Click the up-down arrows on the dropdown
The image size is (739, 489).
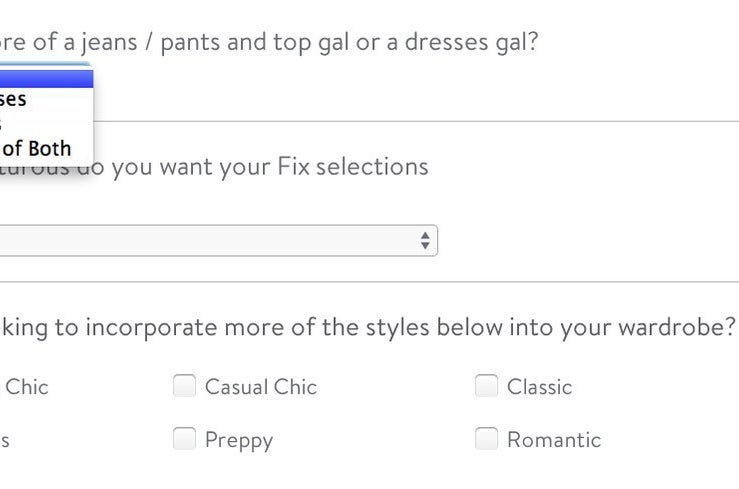425,240
